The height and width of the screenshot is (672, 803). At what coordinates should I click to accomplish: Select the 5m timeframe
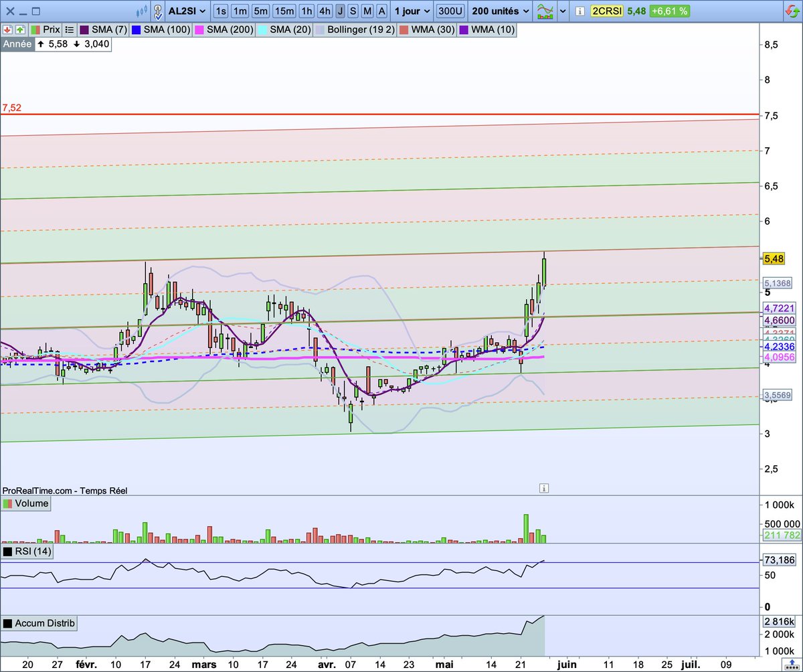point(261,11)
